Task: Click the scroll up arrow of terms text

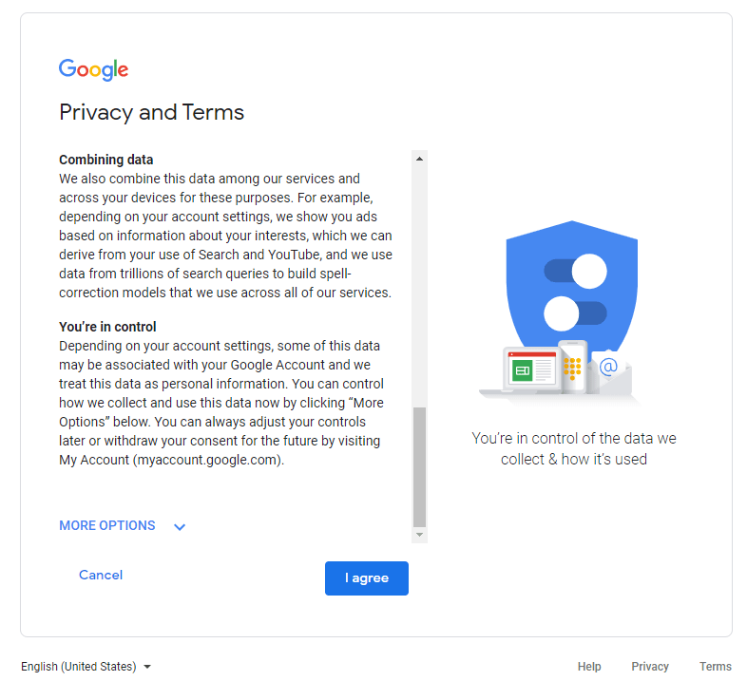Action: point(419,158)
